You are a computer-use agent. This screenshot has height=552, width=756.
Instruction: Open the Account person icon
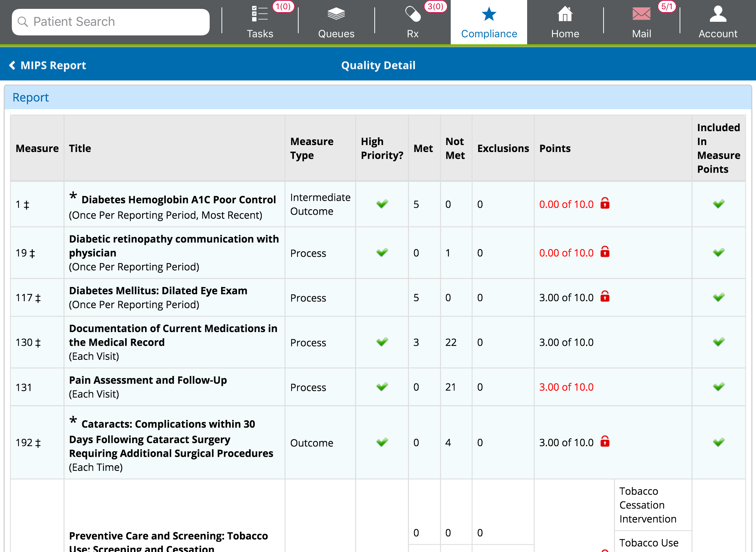click(x=718, y=14)
